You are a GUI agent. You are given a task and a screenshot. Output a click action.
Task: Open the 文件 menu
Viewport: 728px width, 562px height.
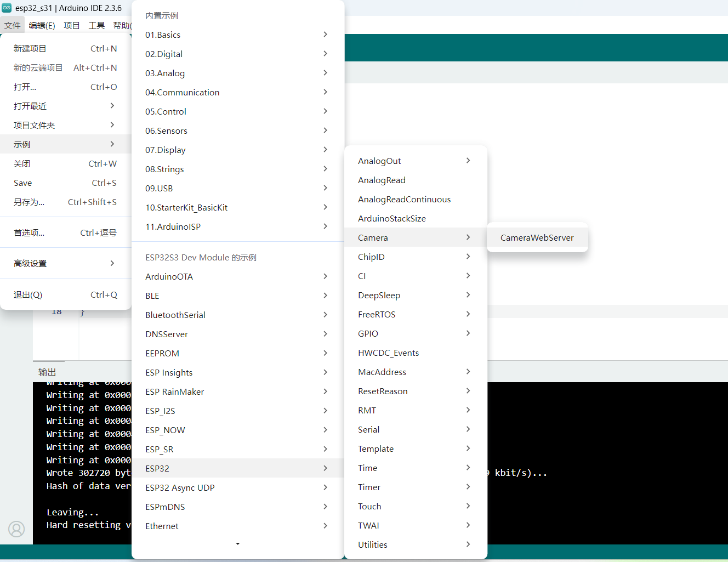tap(12, 25)
